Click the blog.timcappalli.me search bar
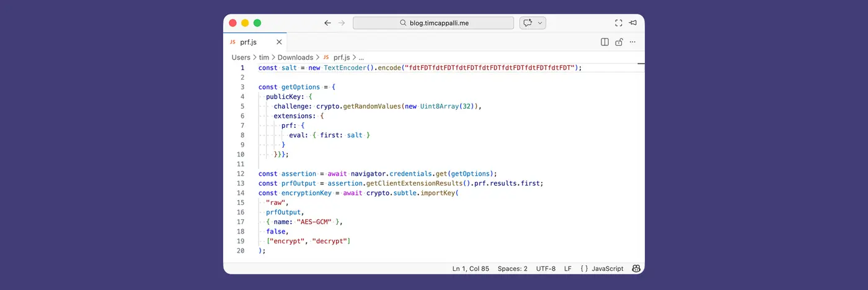868x290 pixels. click(433, 23)
